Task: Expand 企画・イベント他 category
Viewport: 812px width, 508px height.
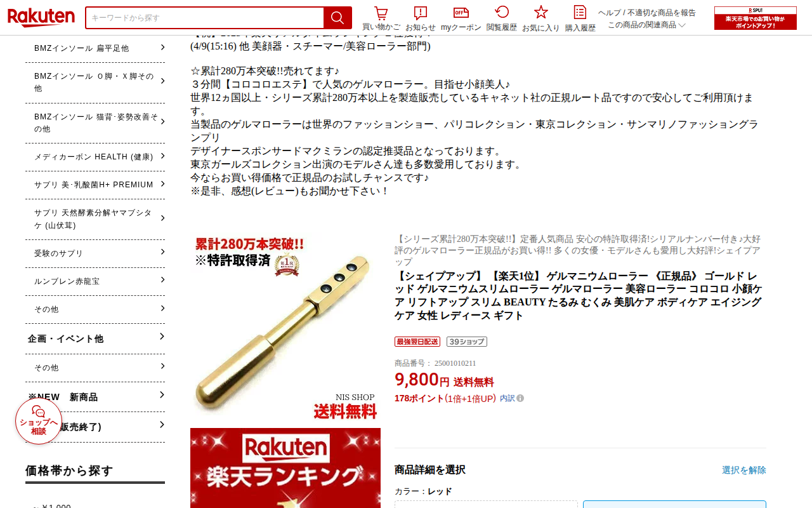Action: point(95,338)
